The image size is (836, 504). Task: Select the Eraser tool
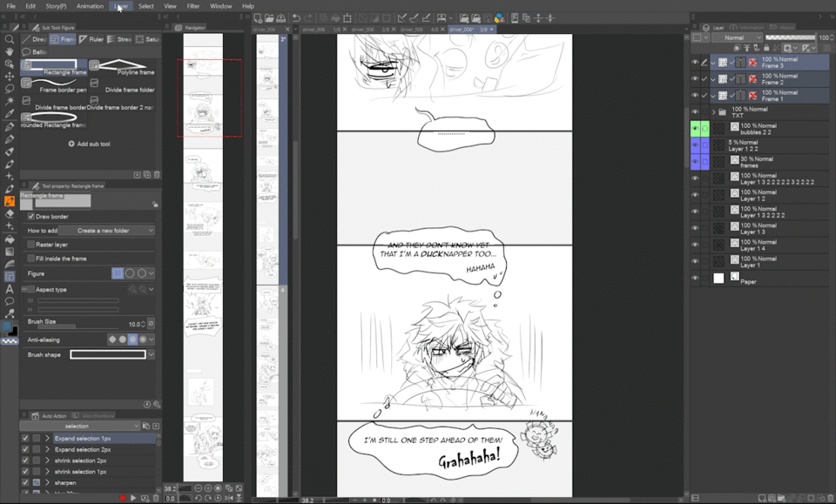9,213
